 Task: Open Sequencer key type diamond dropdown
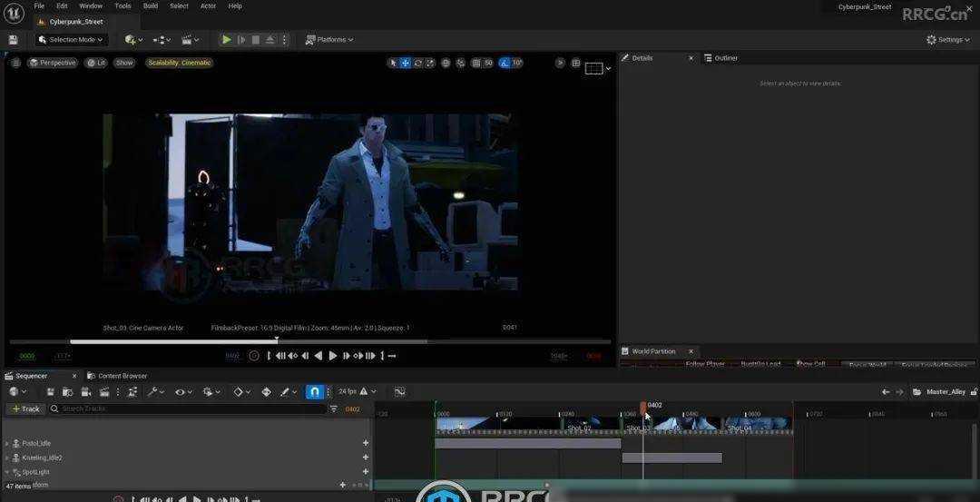(x=242, y=392)
